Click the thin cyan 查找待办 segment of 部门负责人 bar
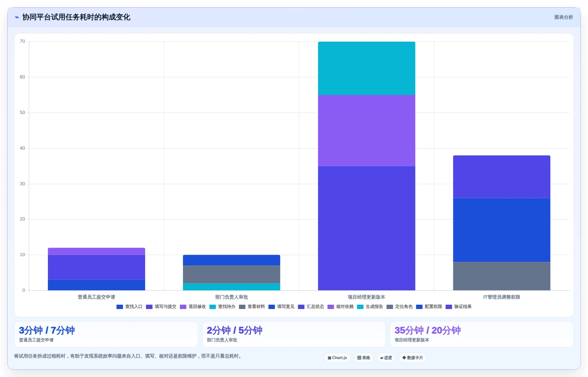Screen dimensions: 588x377 pyautogui.click(x=232, y=287)
